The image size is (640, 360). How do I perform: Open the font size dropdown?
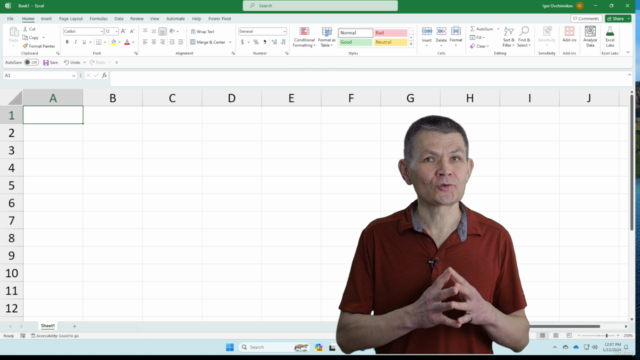click(x=116, y=31)
